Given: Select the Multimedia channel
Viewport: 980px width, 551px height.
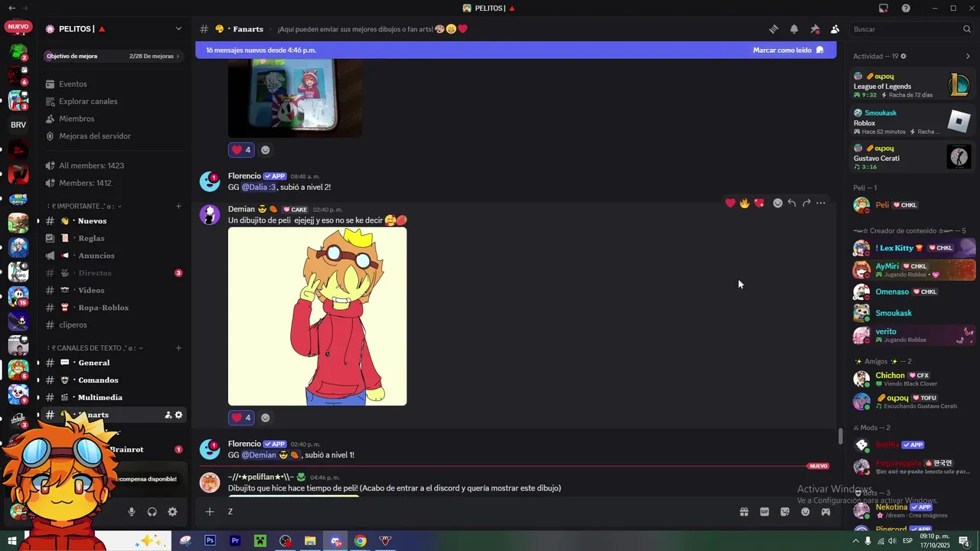Looking at the screenshot, I should (113, 397).
